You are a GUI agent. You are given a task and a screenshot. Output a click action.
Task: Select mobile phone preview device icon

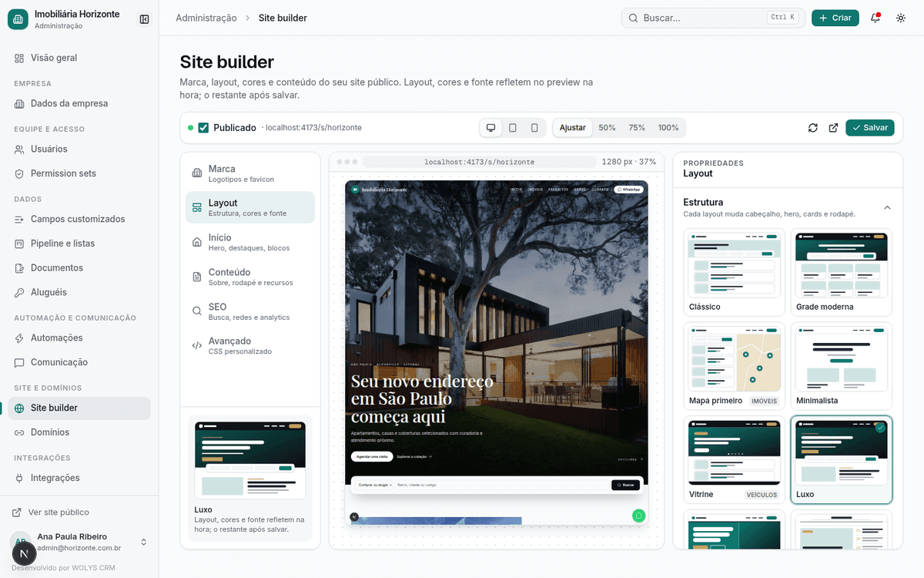(534, 128)
